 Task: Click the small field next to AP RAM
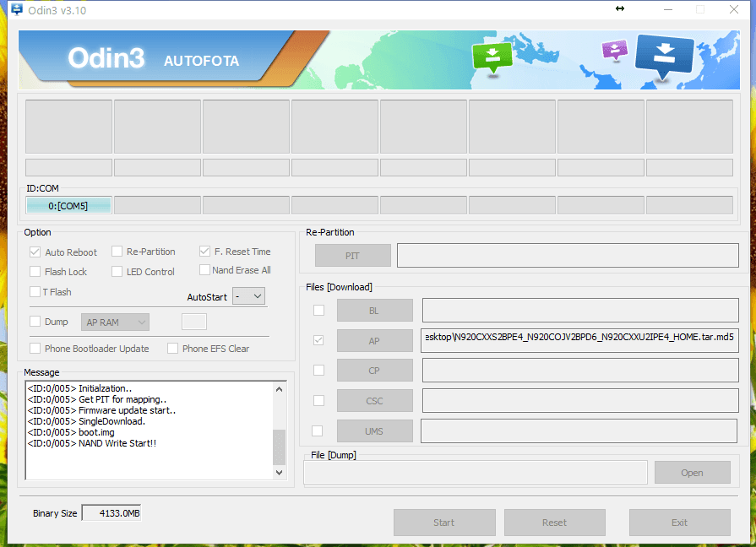[x=194, y=322]
